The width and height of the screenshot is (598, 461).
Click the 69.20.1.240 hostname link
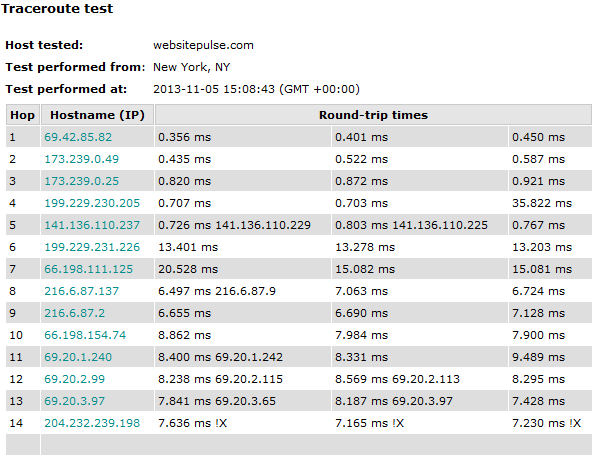coord(78,357)
